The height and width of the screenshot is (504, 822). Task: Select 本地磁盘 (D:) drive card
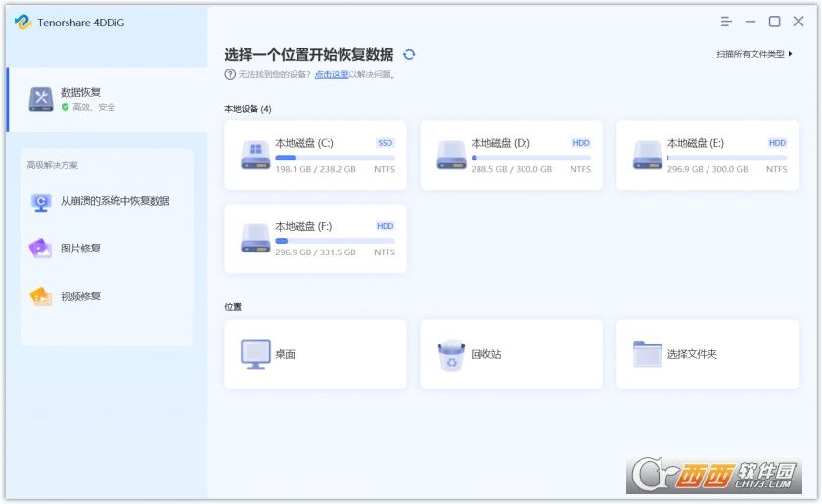(512, 156)
